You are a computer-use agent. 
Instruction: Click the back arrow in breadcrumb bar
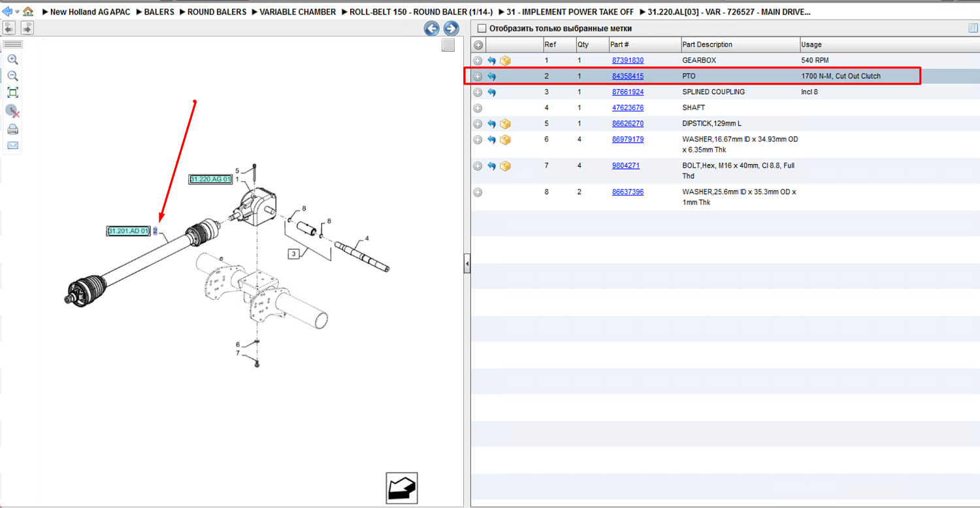pos(7,12)
